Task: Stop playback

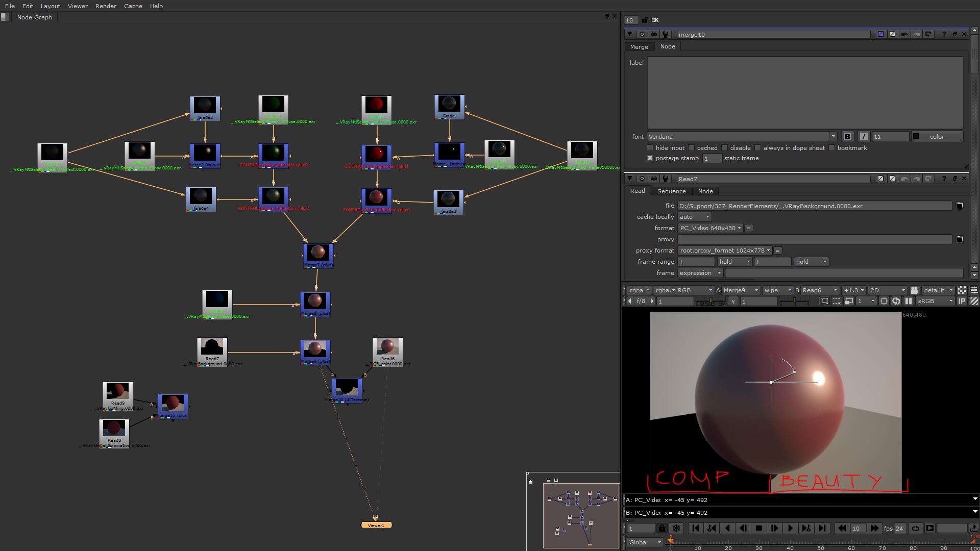Action: pos(759,528)
